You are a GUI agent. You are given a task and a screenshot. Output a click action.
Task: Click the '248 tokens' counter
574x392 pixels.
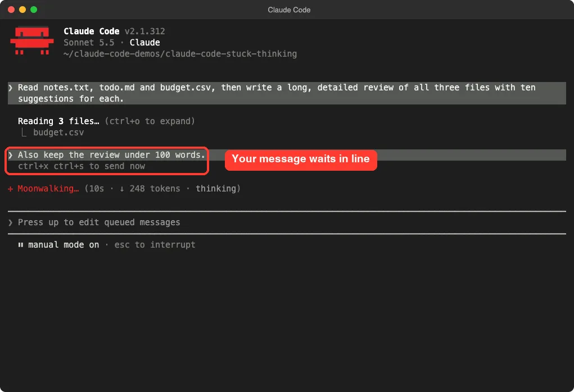(x=155, y=189)
